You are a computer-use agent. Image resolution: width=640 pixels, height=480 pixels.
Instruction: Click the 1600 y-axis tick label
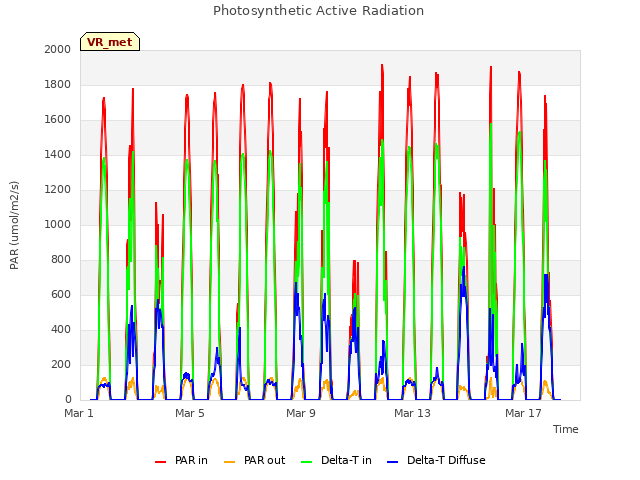coord(58,120)
